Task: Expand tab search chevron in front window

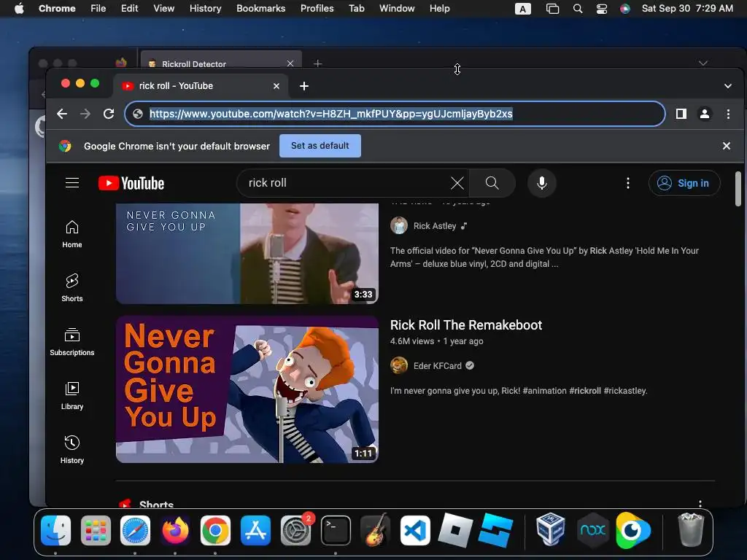Action: [x=727, y=86]
